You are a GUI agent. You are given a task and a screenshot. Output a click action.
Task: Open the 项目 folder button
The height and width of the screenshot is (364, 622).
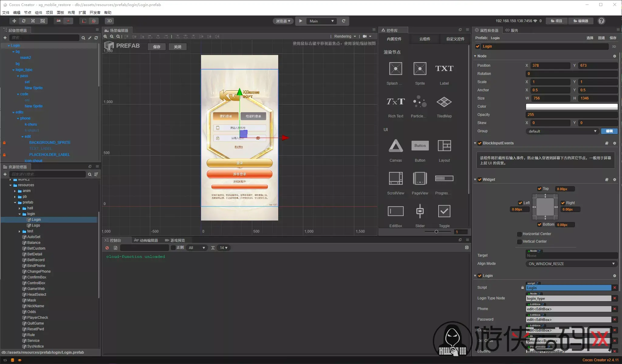coord(556,21)
